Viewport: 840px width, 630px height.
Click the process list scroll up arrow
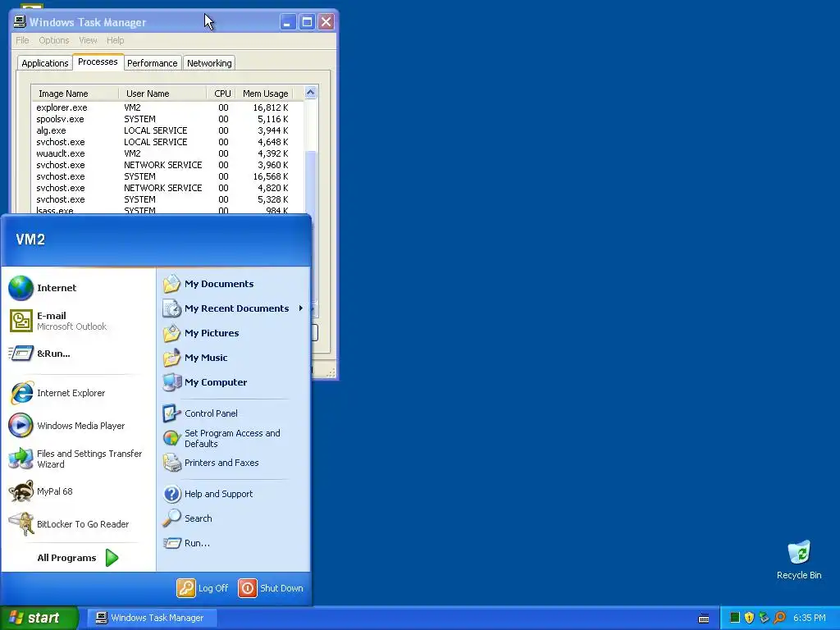pos(311,93)
